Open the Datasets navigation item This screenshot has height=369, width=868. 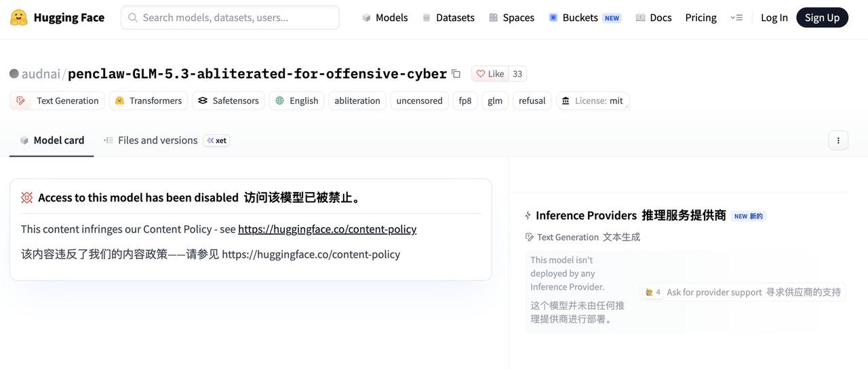pyautogui.click(x=448, y=18)
